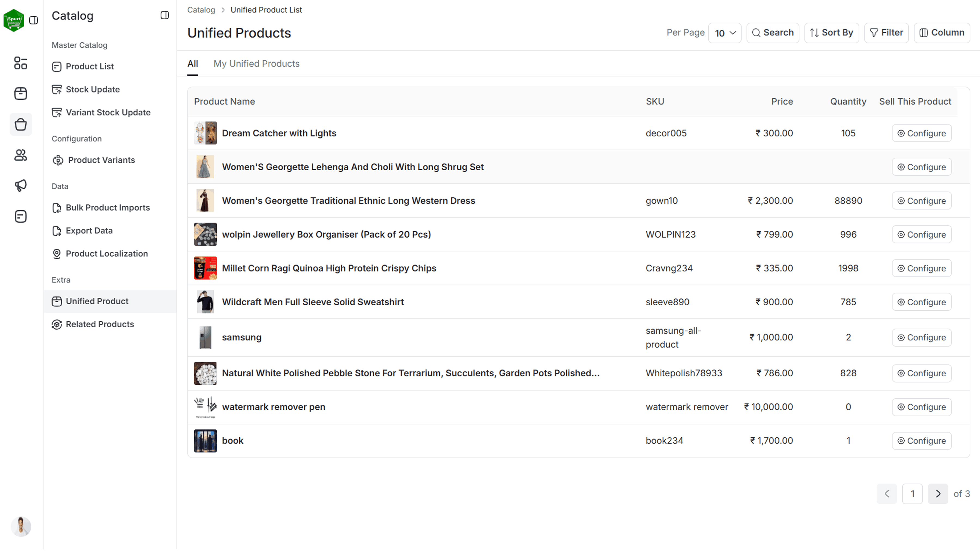Open the Wildcraft Men Full Sleeve Solid Sweatshirt name
The image size is (980, 551).
(x=313, y=302)
